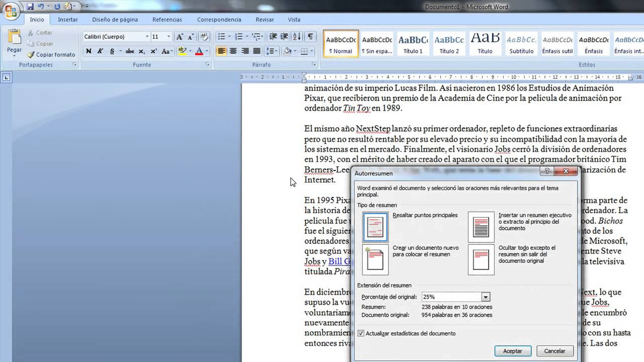This screenshot has height=362, width=644.
Task: Open line spacing options
Action: [x=272, y=51]
